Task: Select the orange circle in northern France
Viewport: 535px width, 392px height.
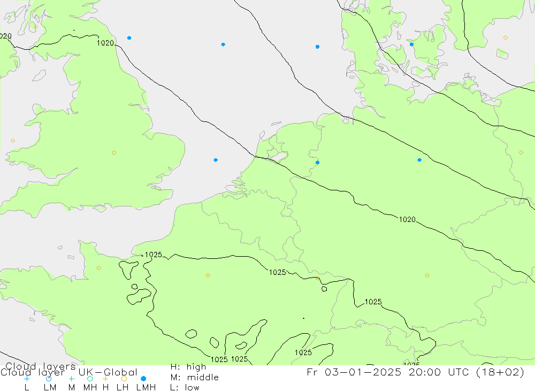Action: tap(208, 275)
